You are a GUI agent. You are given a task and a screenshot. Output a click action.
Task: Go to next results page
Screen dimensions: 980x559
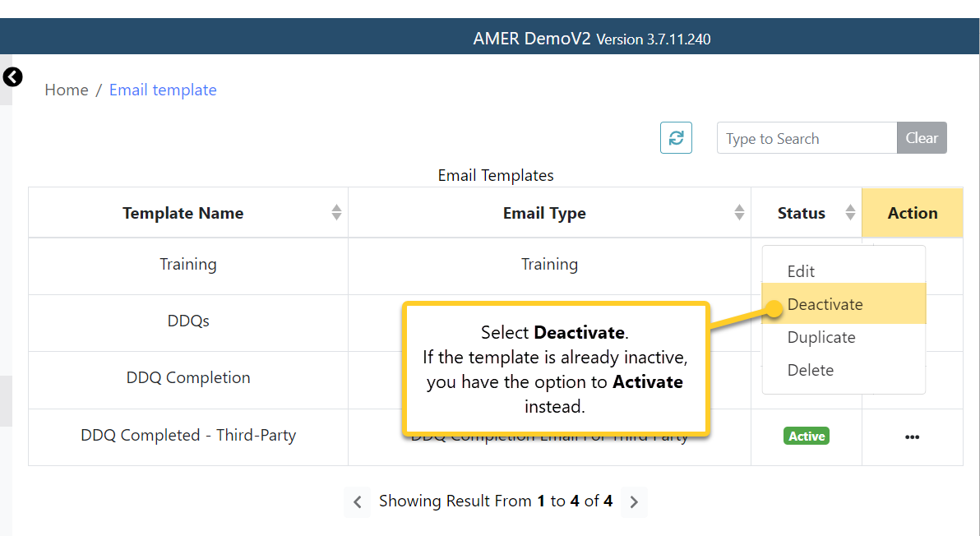pyautogui.click(x=634, y=501)
